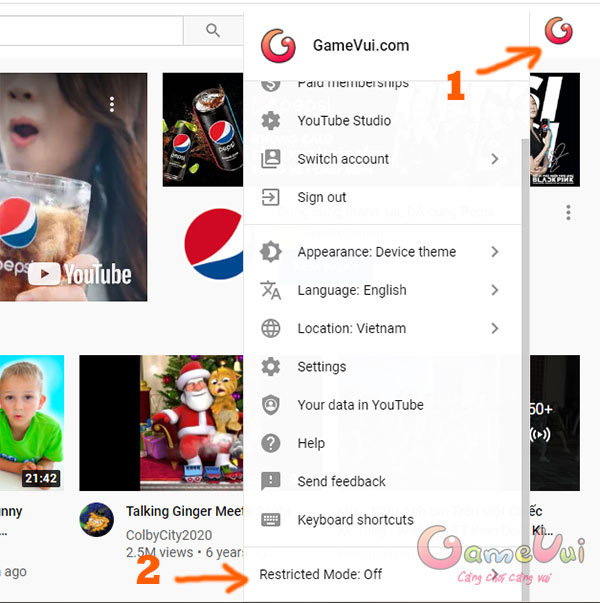Choose Language: English
The width and height of the screenshot is (600, 603).
tap(383, 290)
